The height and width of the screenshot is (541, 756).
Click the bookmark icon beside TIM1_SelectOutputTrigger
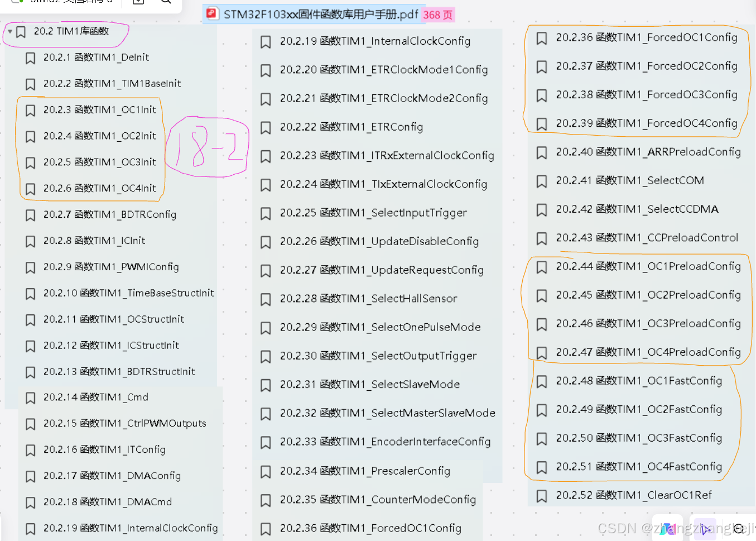coord(266,357)
